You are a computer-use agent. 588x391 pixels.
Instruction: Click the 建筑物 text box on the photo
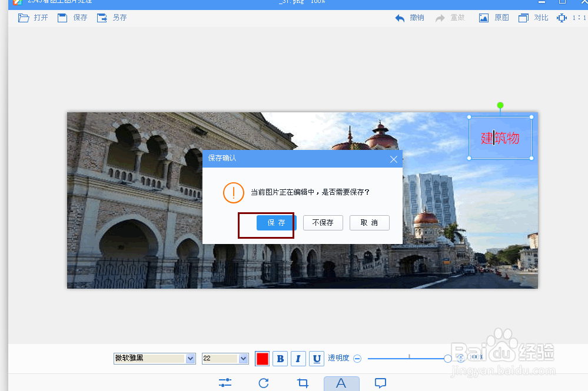(500, 138)
